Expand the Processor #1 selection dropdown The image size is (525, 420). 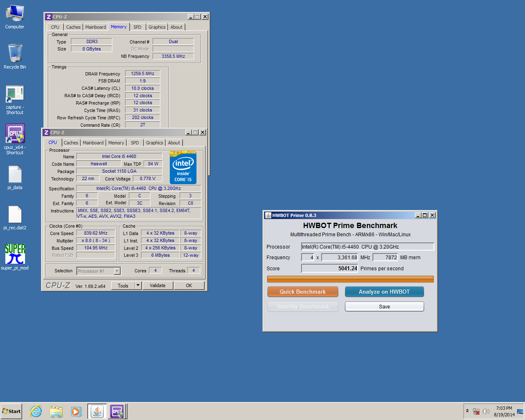117,271
